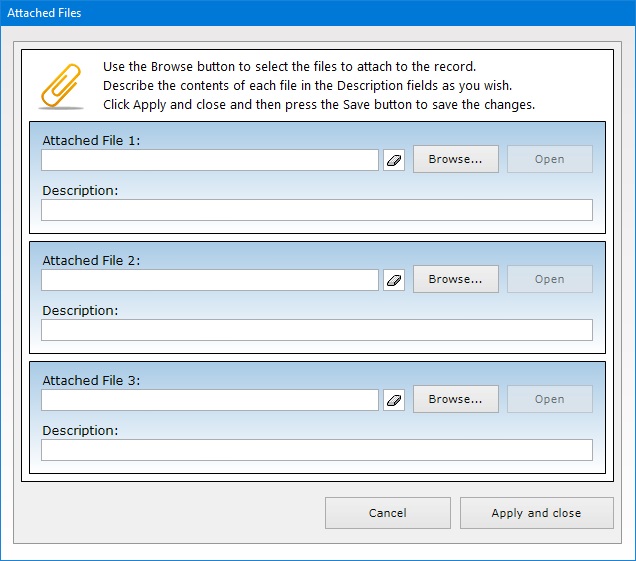
Task: Click into Attached File 3 path field
Action: pyautogui.click(x=210, y=400)
